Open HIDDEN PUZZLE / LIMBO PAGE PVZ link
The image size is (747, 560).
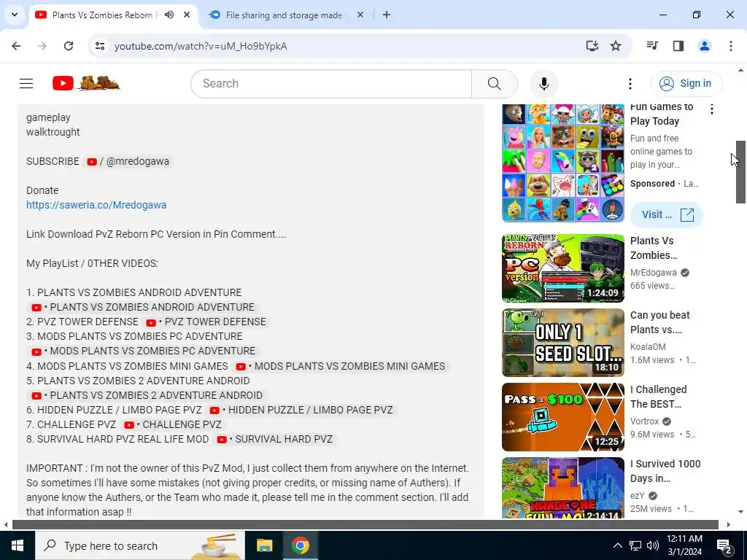coord(301,410)
